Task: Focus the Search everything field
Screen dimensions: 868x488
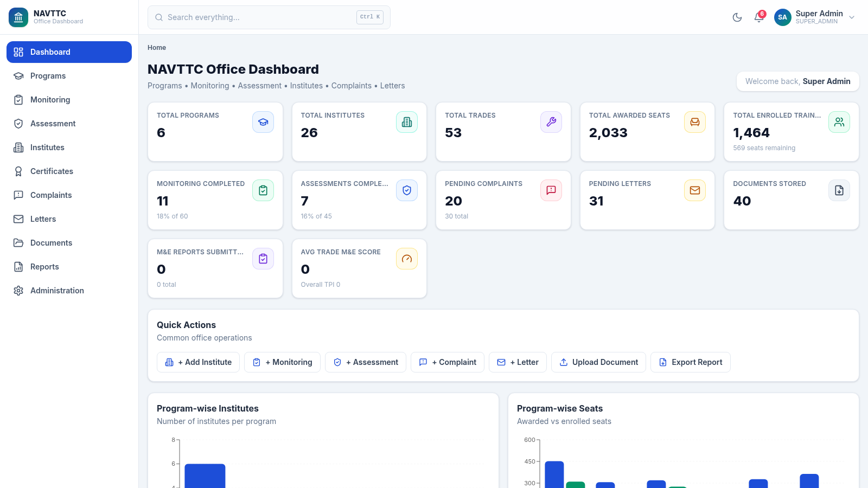Action: coord(269,17)
